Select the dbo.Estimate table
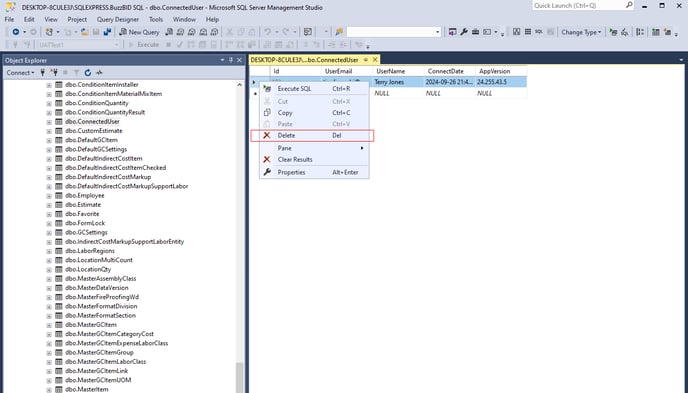This screenshot has width=688, height=393. point(83,205)
